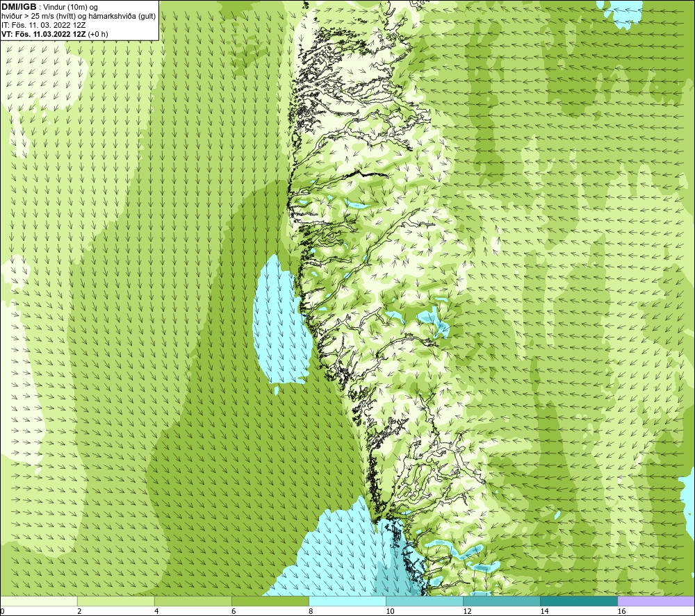The height and width of the screenshot is (616, 695).
Task: Click the scale label '8'
Action: click(x=311, y=611)
